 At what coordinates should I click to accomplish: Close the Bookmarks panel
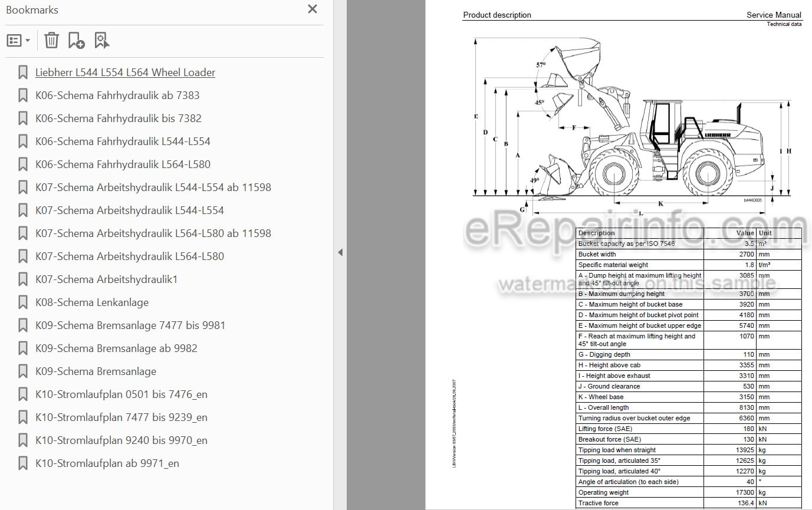tap(313, 9)
